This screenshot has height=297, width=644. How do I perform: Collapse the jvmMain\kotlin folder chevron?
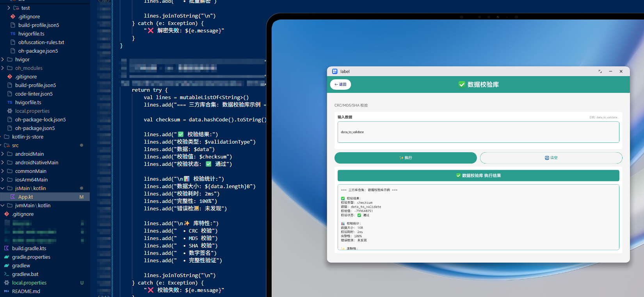coord(3,205)
